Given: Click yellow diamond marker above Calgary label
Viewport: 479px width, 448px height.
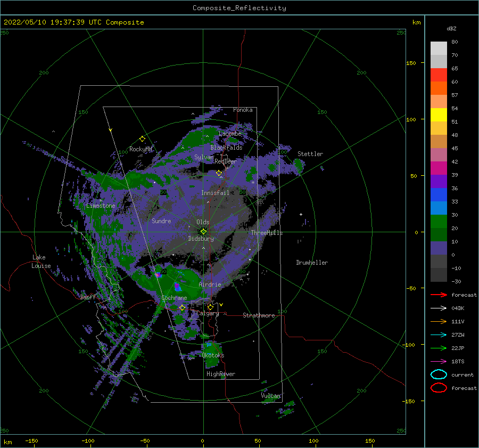Looking at the screenshot, I should click(x=210, y=307).
